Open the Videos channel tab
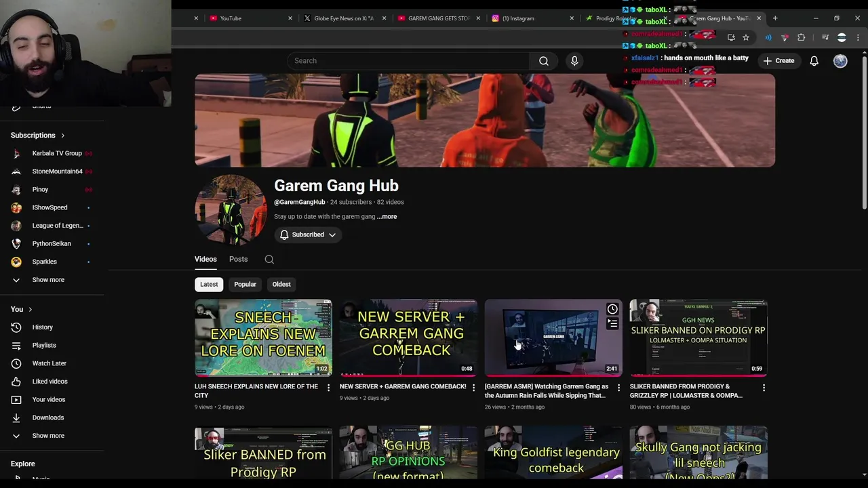The image size is (868, 488). pos(205,259)
